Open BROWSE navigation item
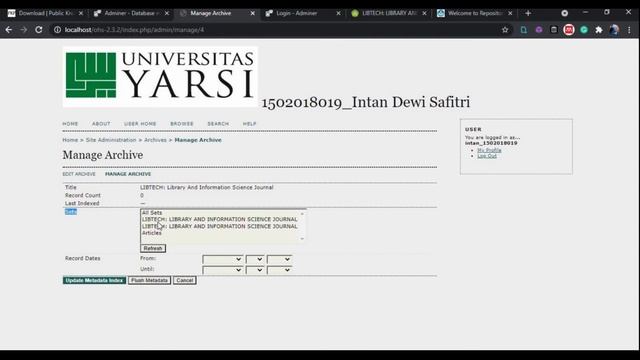Viewport: 640px width, 360px height. (182, 124)
